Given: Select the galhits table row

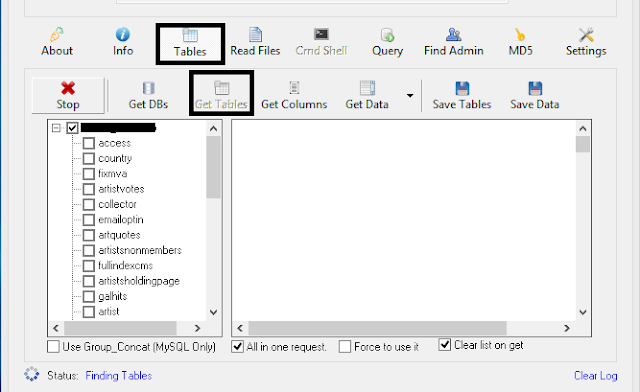Looking at the screenshot, I should [x=113, y=296].
